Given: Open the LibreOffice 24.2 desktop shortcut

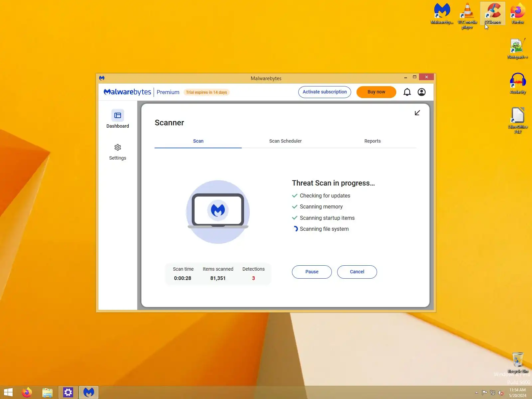Looking at the screenshot, I should [518, 120].
